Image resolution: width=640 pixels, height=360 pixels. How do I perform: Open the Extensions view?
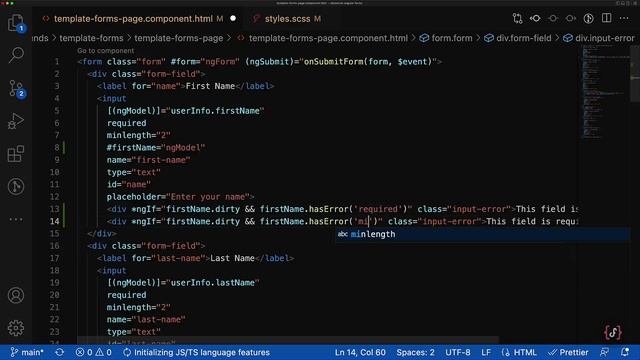(16, 154)
